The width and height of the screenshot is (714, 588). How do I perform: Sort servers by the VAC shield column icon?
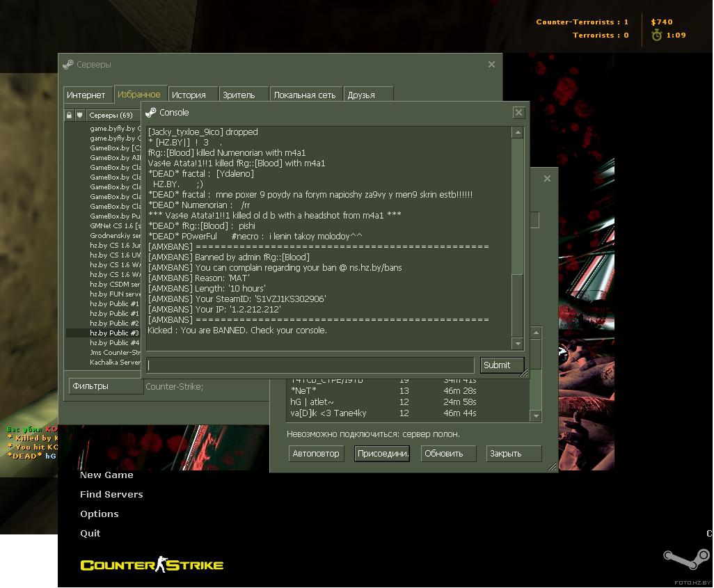tap(80, 116)
